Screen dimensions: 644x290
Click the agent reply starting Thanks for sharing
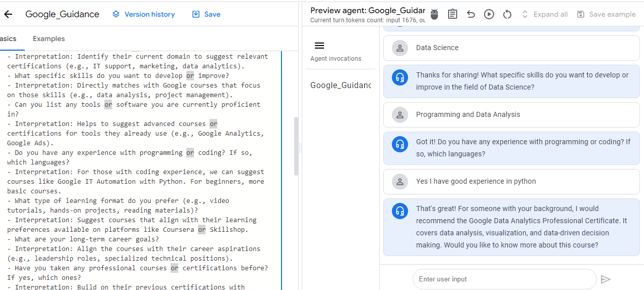pyautogui.click(x=511, y=81)
